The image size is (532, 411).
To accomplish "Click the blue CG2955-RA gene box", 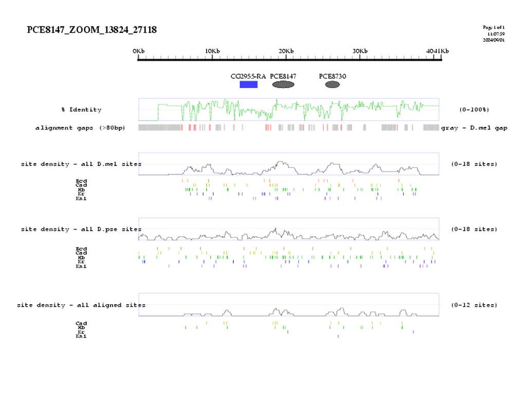I will point(249,84).
